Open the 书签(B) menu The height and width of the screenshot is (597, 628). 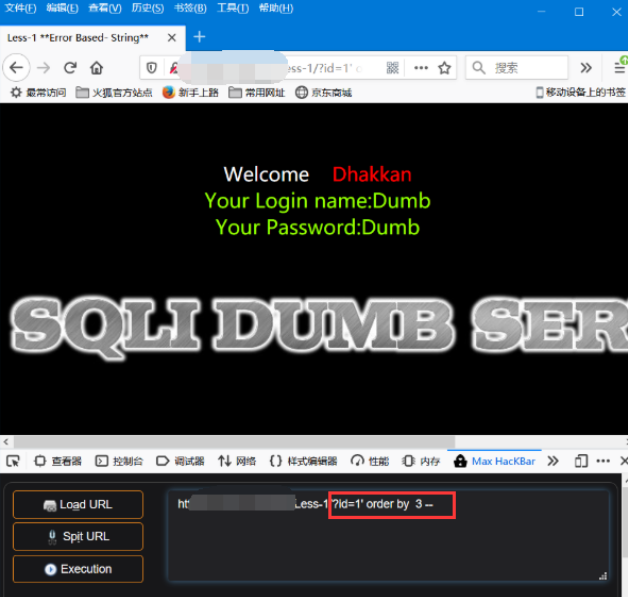coord(190,8)
